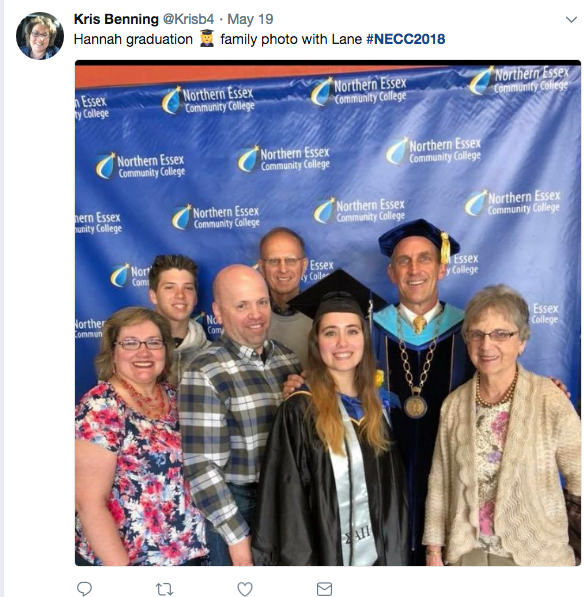Click the 'Hannah graduation' tweet text
Image resolution: width=584 pixels, height=597 pixels.
pyautogui.click(x=133, y=39)
